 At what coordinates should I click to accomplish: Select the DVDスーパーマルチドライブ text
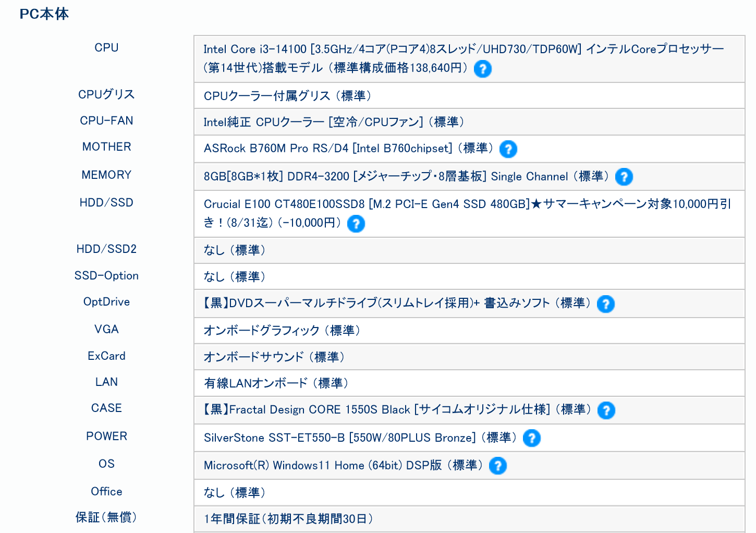pyautogui.click(x=397, y=303)
